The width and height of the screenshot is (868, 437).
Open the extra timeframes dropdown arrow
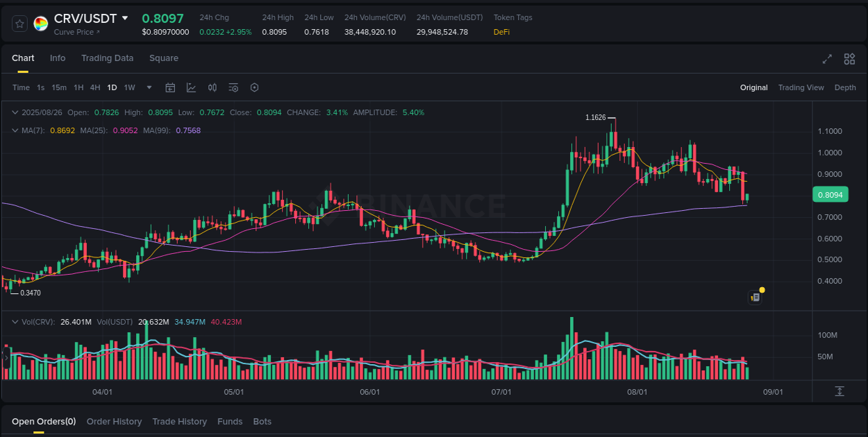149,87
